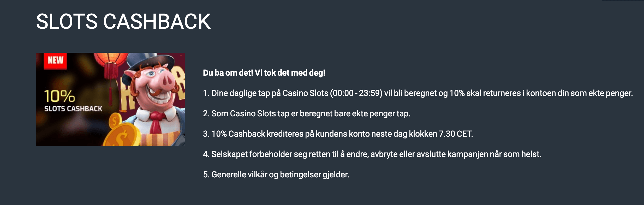
Task: Click the SLOTS CASHBACK caption in banner
Action: [x=73, y=108]
